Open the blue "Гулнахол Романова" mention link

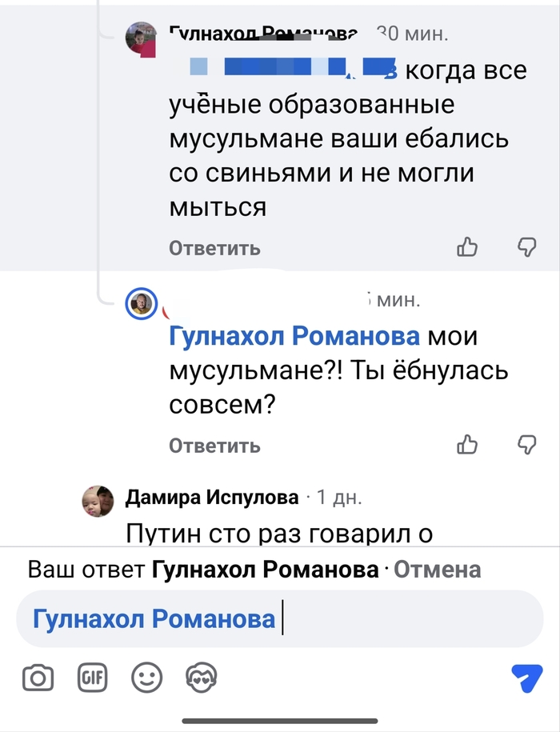(294, 337)
